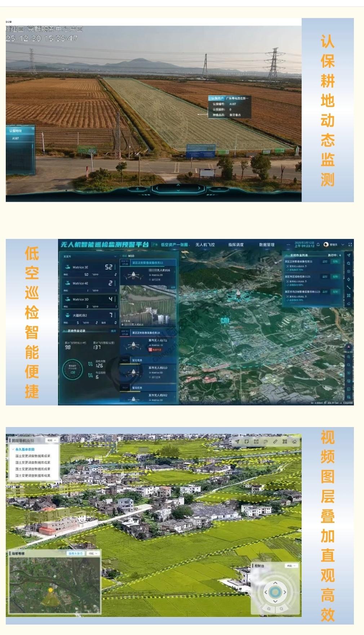Select the pencil draw tool in video layer toolbar
The height and width of the screenshot is (635, 364).
click(275, 441)
